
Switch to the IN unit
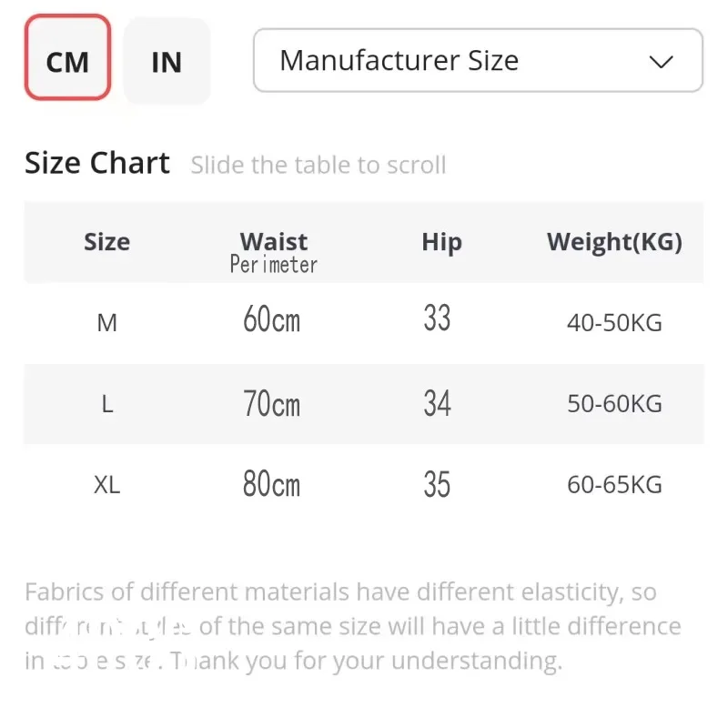coord(166,61)
